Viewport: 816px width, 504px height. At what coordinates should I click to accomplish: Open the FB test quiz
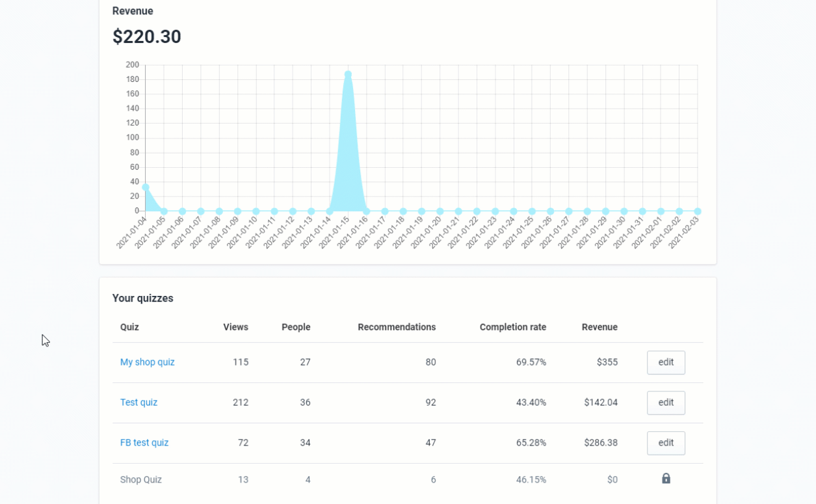(144, 442)
